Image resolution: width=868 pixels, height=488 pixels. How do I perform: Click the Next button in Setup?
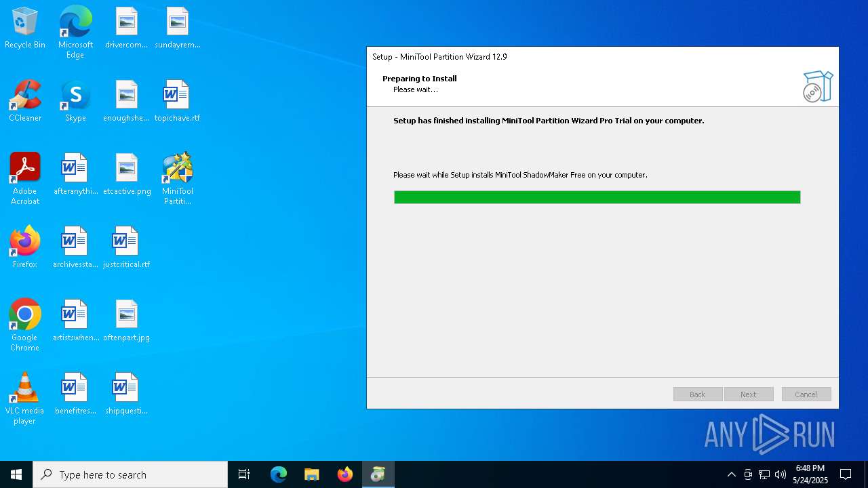pyautogui.click(x=749, y=394)
